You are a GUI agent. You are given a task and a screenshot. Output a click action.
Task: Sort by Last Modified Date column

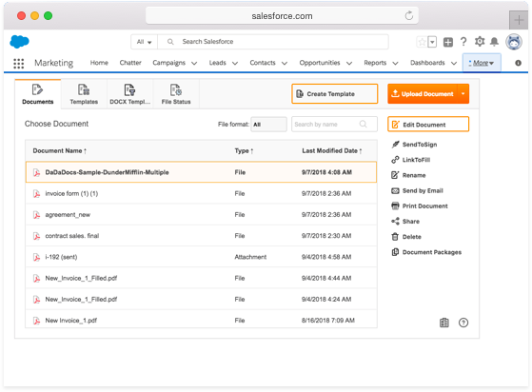click(x=332, y=151)
